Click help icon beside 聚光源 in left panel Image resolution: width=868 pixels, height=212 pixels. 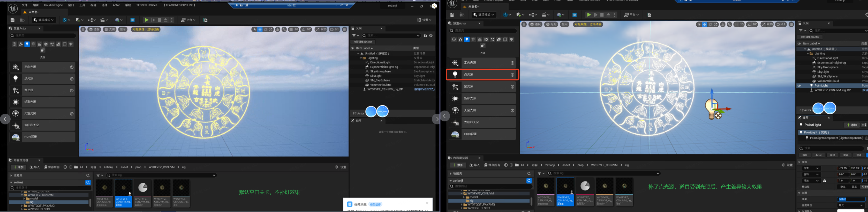pos(72,91)
